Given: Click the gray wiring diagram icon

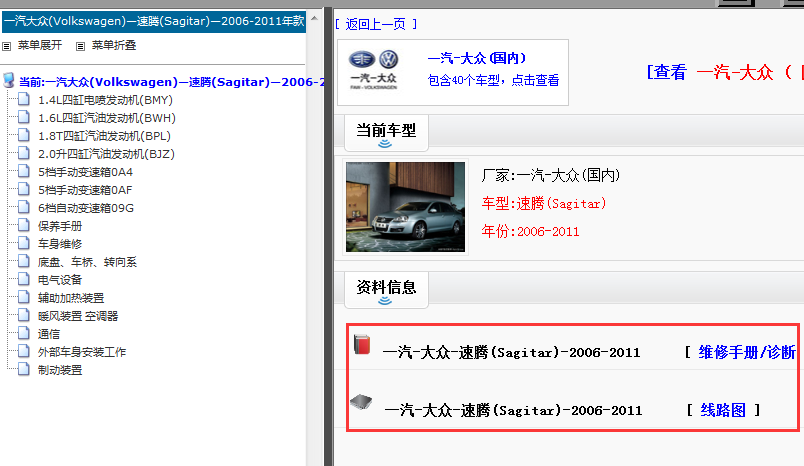Looking at the screenshot, I should coord(361,401).
